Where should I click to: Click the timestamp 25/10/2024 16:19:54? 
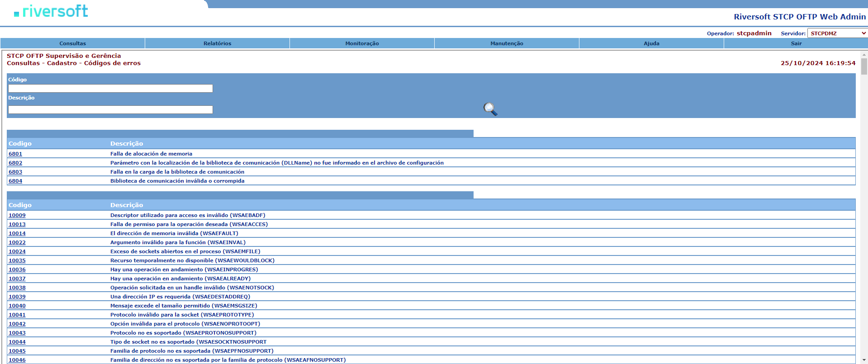[x=818, y=63]
